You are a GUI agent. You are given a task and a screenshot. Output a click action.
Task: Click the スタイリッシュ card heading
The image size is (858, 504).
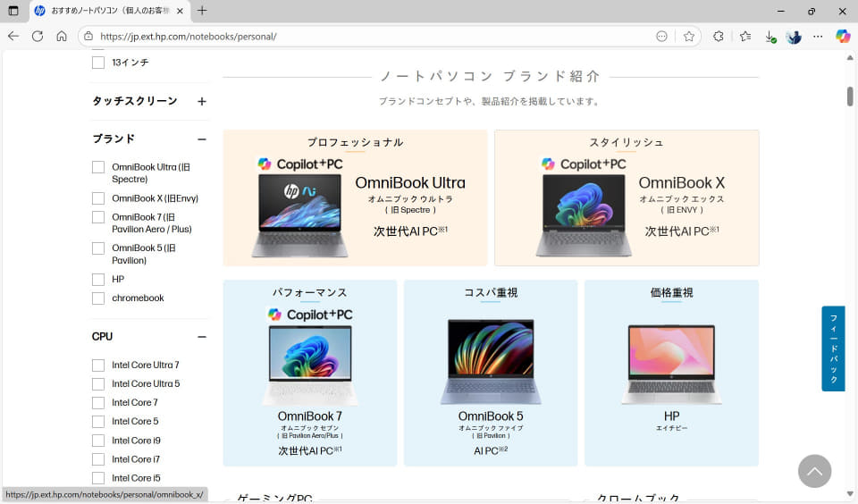click(627, 142)
